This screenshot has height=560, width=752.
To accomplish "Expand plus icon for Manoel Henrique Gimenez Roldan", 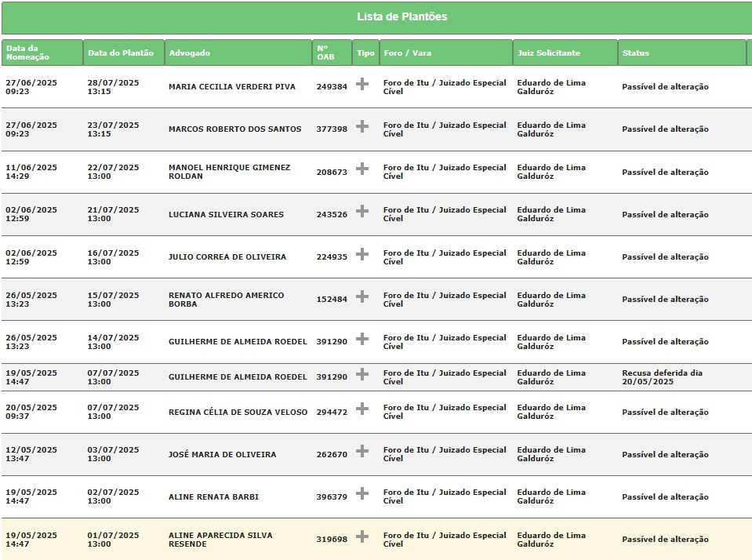I will coord(362,169).
